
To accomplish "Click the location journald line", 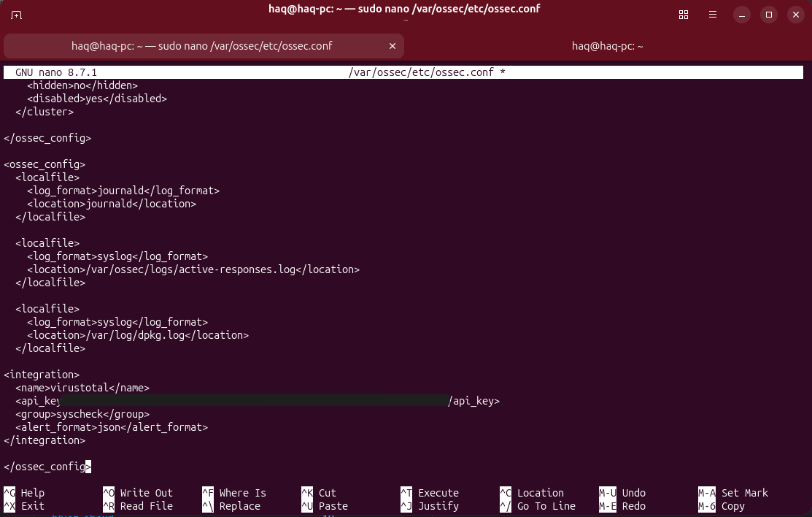I will point(112,204).
